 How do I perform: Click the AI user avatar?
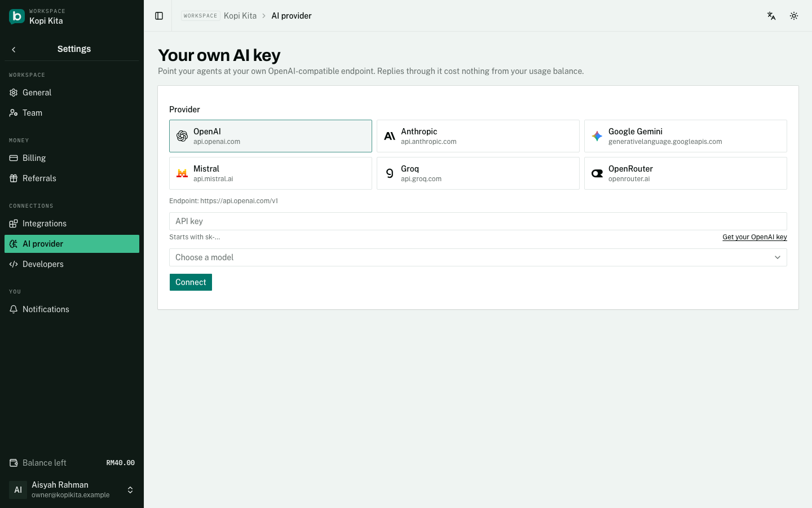point(18,490)
